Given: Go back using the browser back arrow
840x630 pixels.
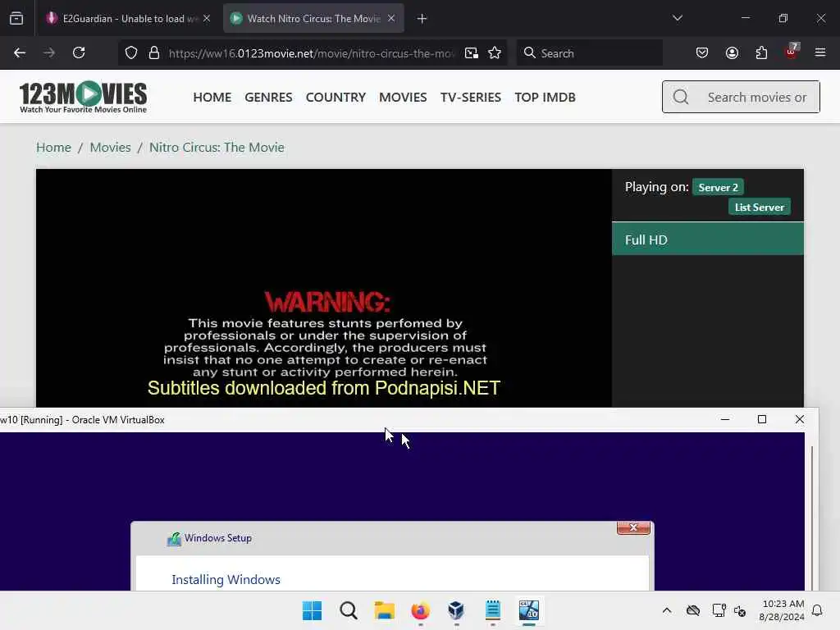Looking at the screenshot, I should click(20, 53).
